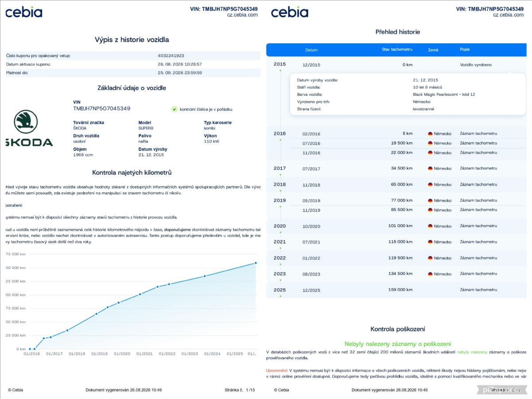Click the 2025 year marker in timeline
The image size is (532, 399).
click(280, 290)
